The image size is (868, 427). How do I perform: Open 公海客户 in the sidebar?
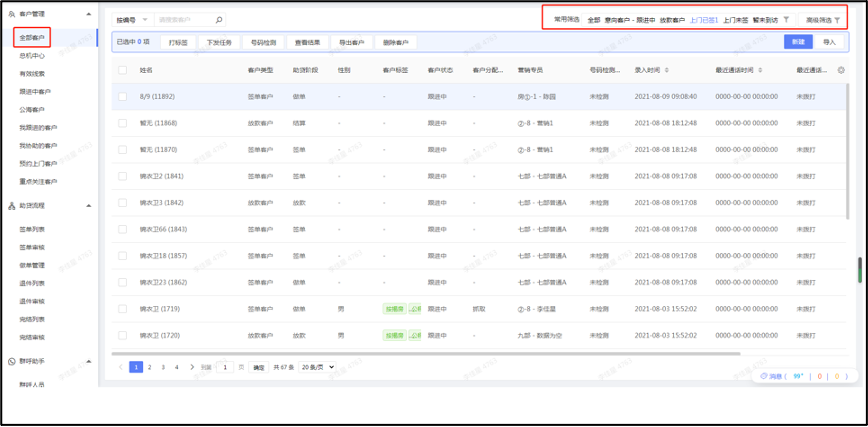pyautogui.click(x=32, y=110)
